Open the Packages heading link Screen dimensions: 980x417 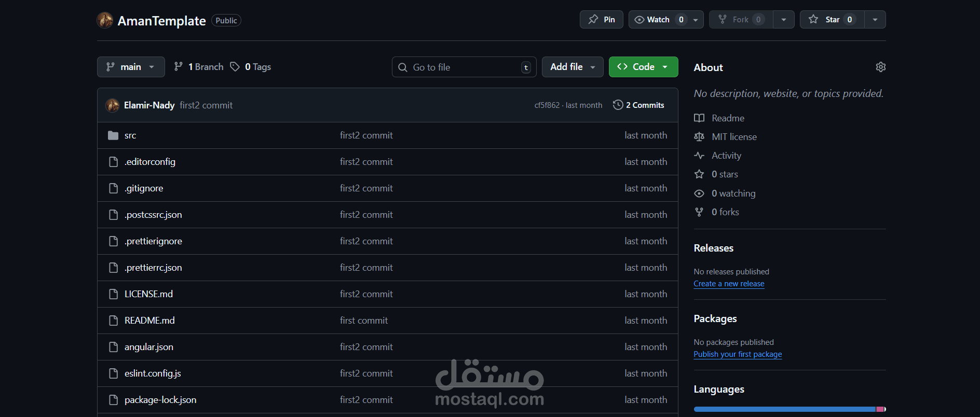click(x=715, y=318)
